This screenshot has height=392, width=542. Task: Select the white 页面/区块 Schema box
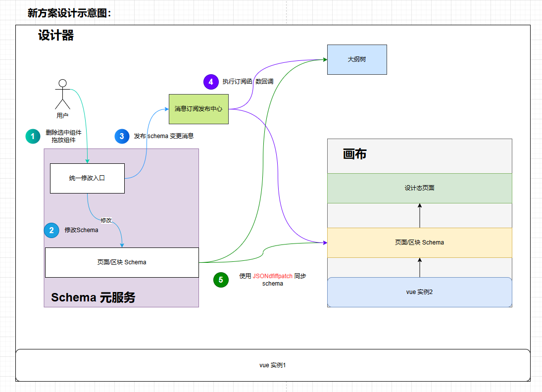coord(122,262)
